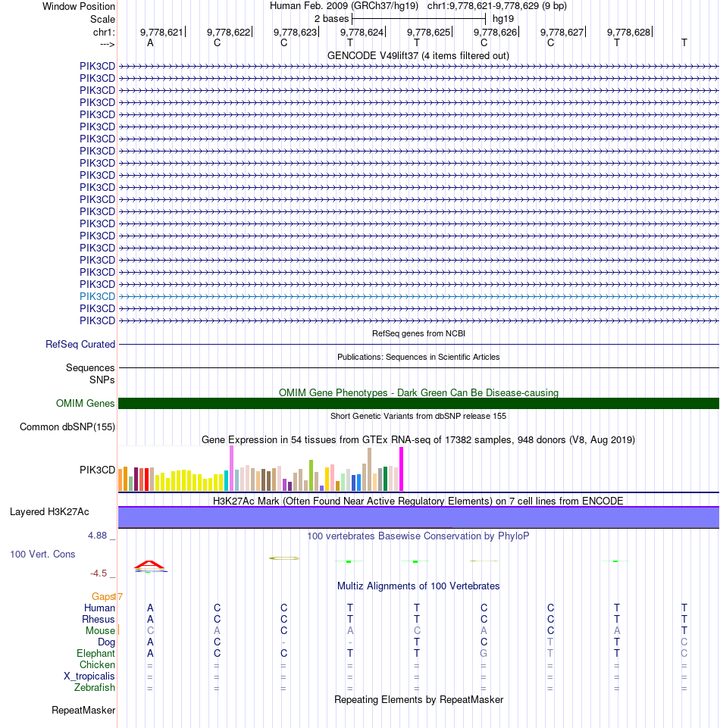Click the Chicken species label
720x728 pixels.
coord(97,665)
